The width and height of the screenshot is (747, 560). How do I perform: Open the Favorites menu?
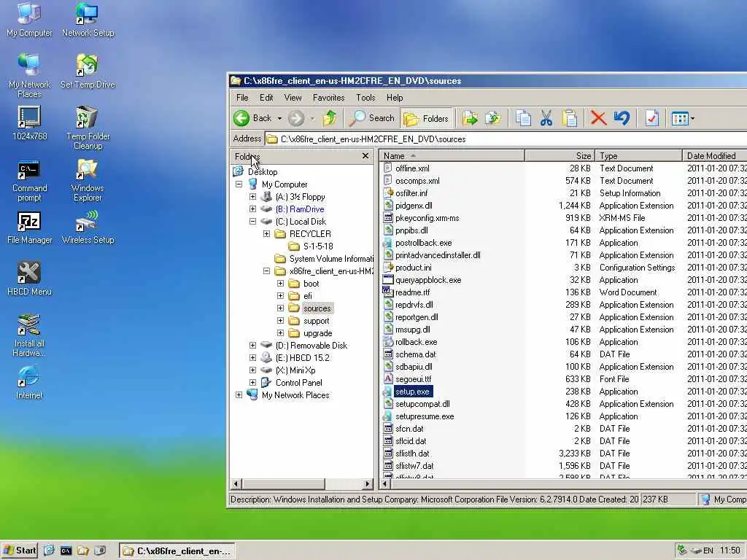click(329, 98)
